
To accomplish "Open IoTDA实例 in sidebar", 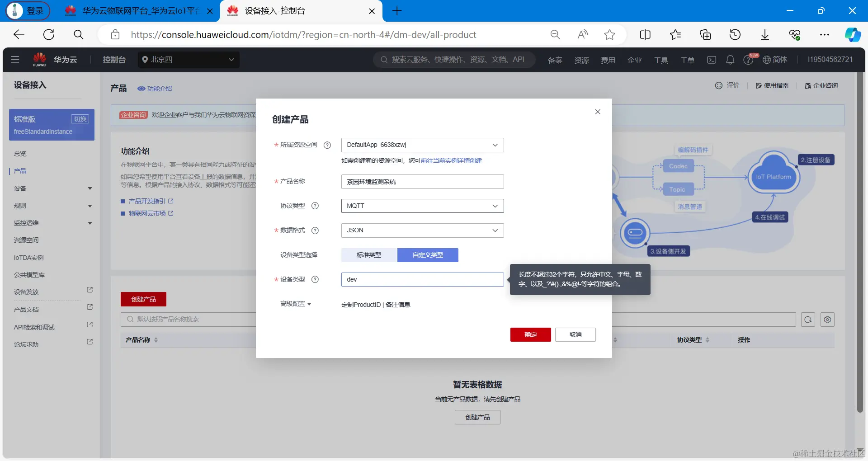I will tap(28, 258).
